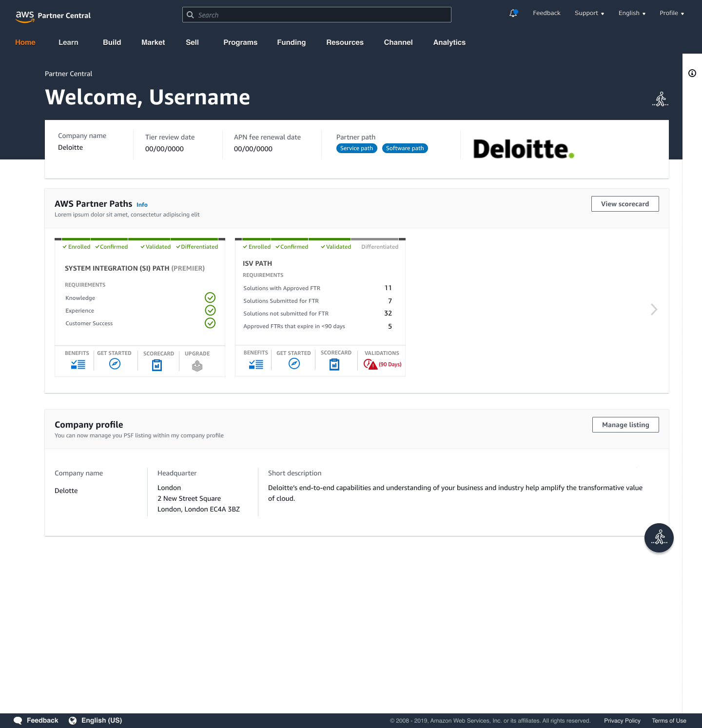
Task: Click SYSTEM INTEGRATION (SI) PATH title
Action: [x=135, y=268]
